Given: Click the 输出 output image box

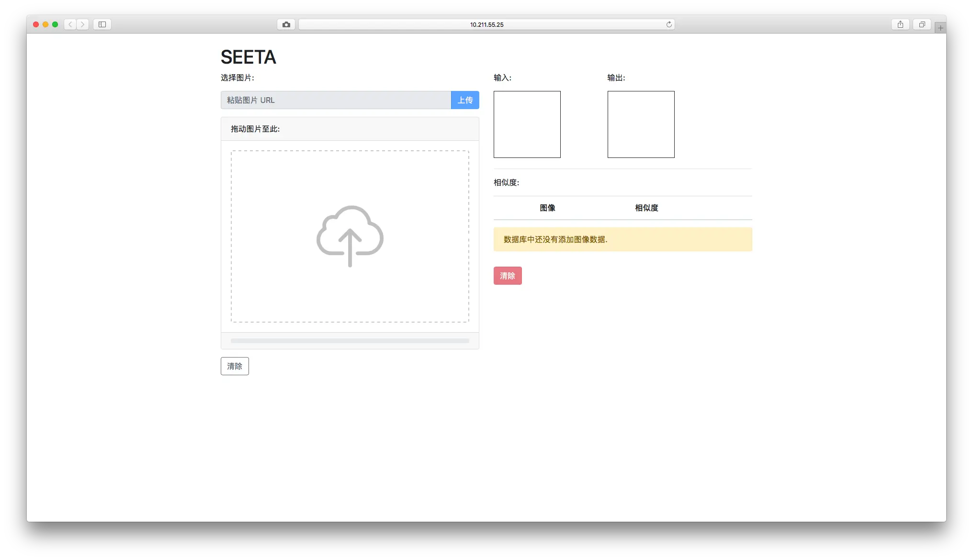Looking at the screenshot, I should [641, 124].
